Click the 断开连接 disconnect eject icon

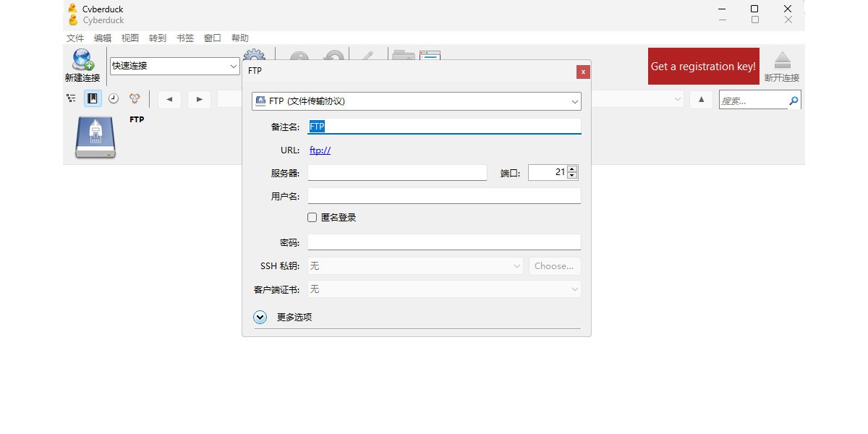coord(782,61)
